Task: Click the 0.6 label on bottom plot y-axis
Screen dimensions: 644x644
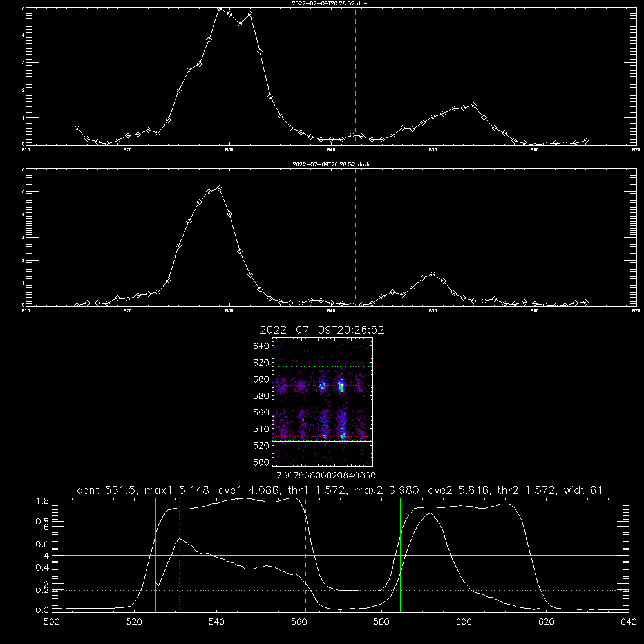Action: pyautogui.click(x=43, y=544)
